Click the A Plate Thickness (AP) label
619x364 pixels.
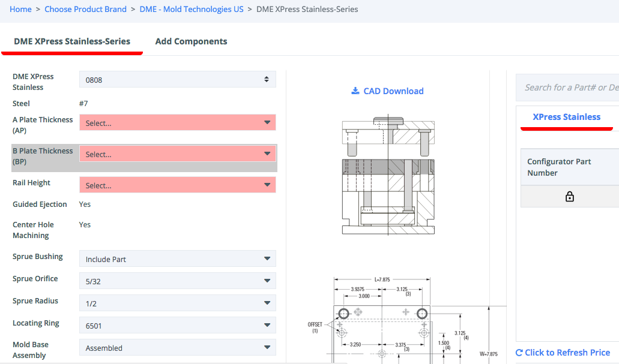click(43, 125)
